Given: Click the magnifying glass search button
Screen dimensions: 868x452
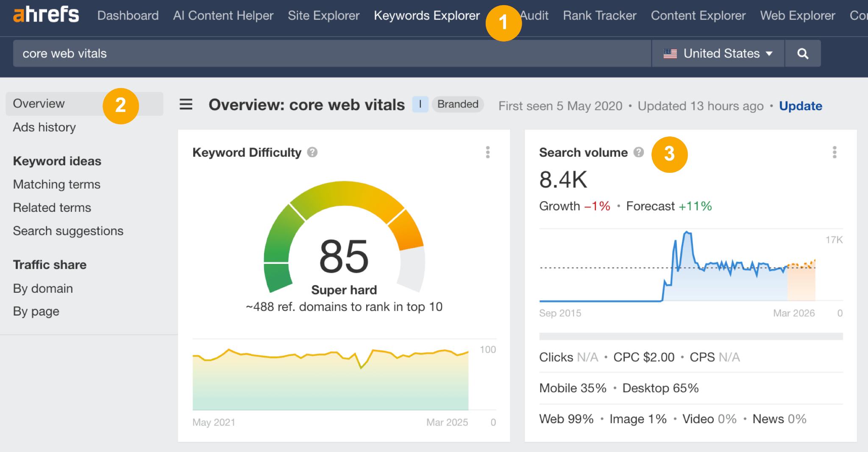Looking at the screenshot, I should [x=802, y=54].
